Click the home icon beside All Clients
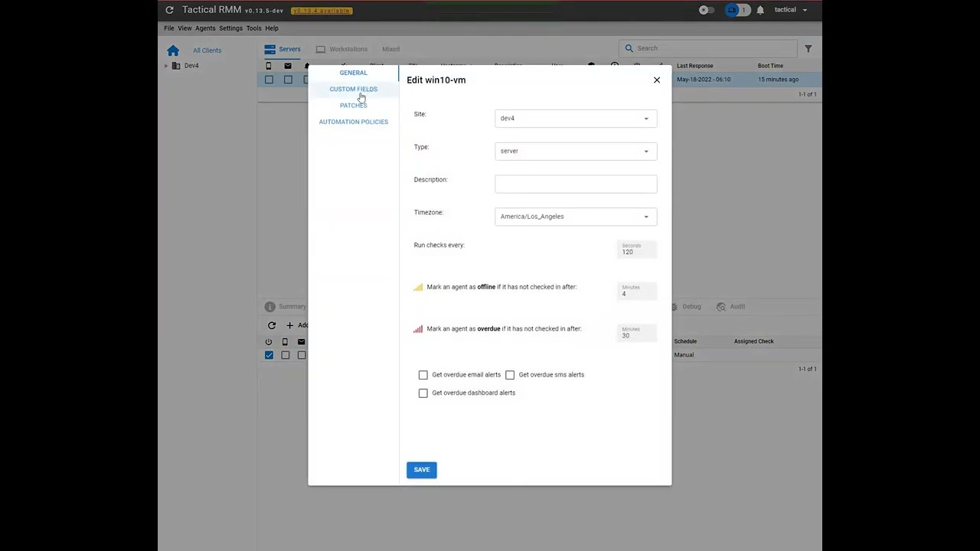The width and height of the screenshot is (980, 551). click(x=173, y=51)
